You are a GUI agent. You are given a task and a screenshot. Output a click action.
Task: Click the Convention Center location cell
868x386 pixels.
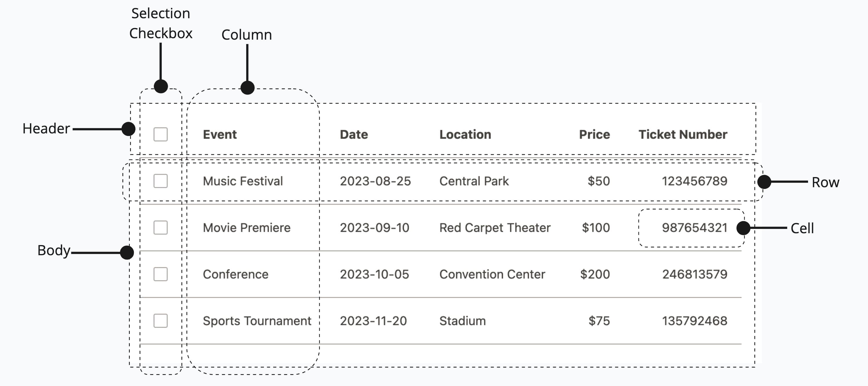492,275
